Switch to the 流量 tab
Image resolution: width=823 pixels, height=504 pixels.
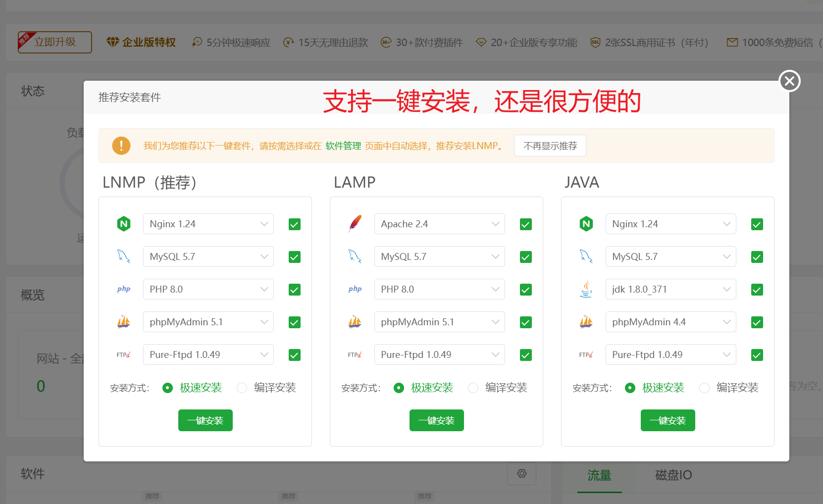600,475
